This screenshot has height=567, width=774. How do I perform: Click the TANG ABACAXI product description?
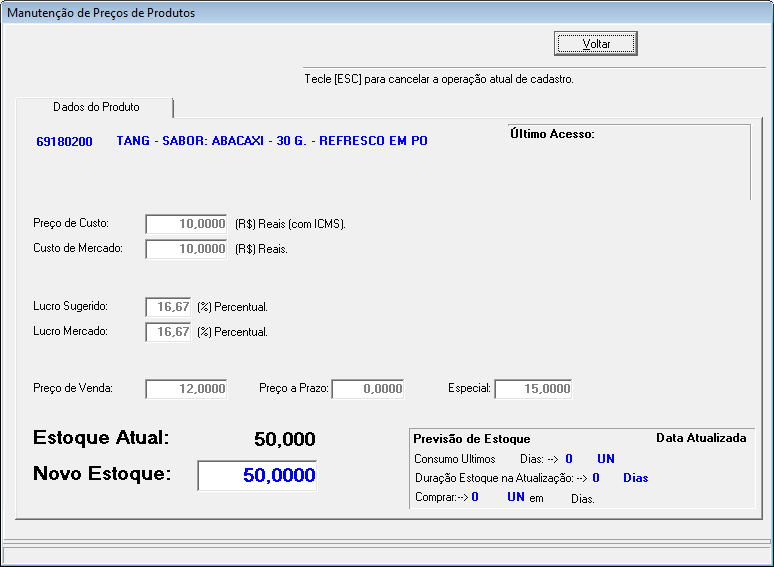click(272, 141)
